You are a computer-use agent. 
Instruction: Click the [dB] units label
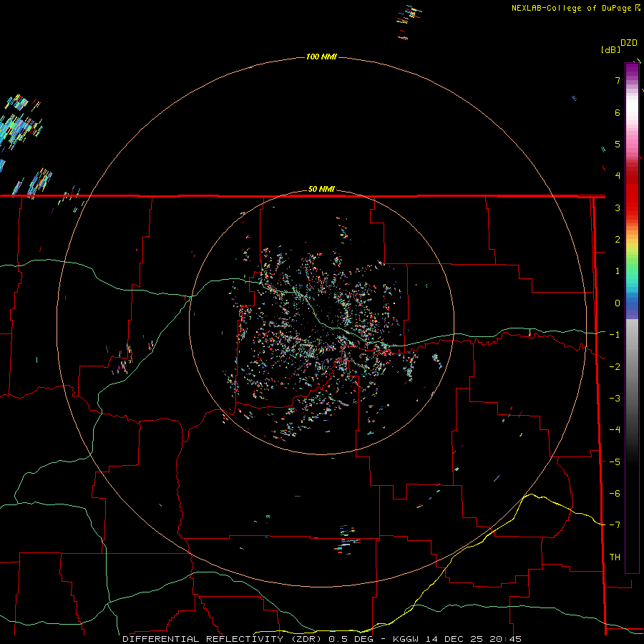pyautogui.click(x=610, y=49)
